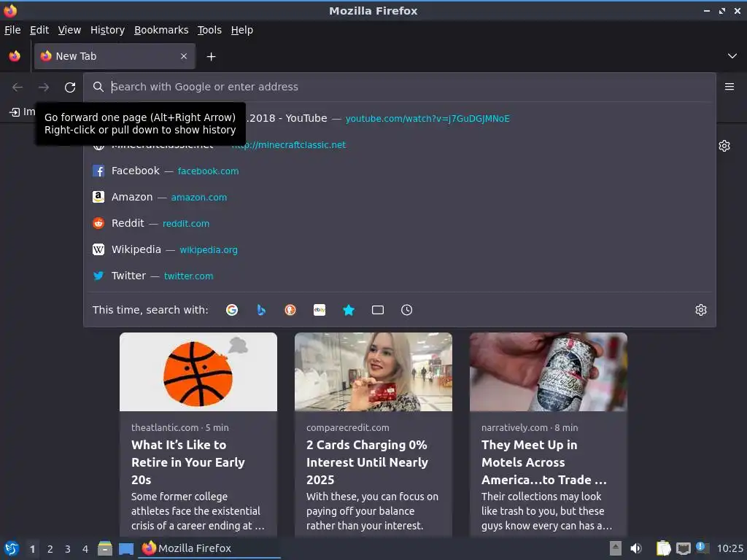Search open tabs with the tab icon
Viewport: 747px width, 560px height.
click(x=378, y=310)
